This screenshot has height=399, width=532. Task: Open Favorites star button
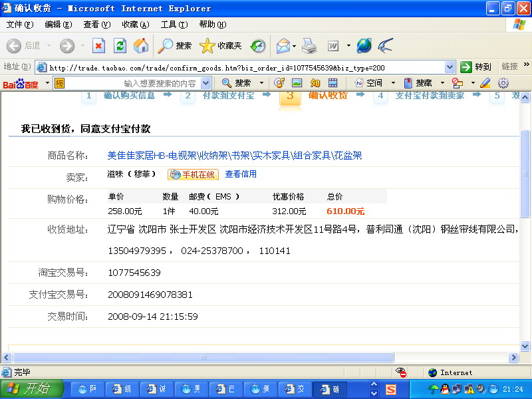[x=221, y=46]
